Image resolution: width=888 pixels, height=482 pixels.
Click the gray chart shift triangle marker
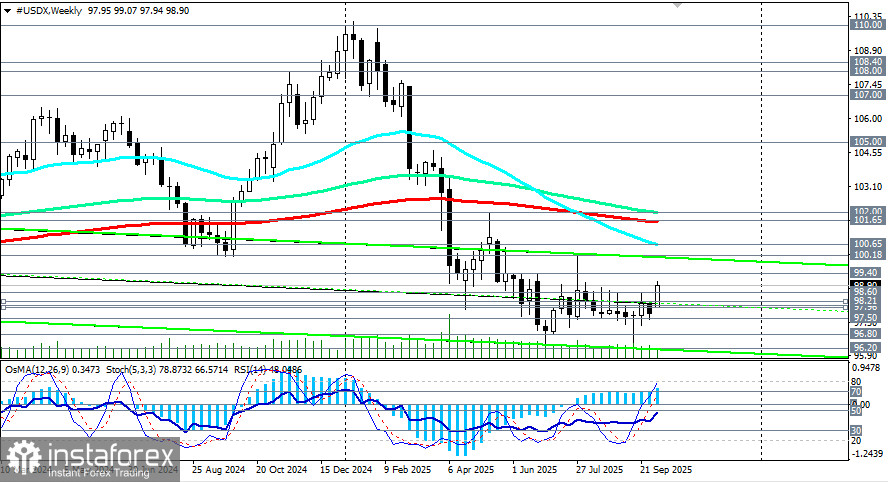tap(677, 4)
